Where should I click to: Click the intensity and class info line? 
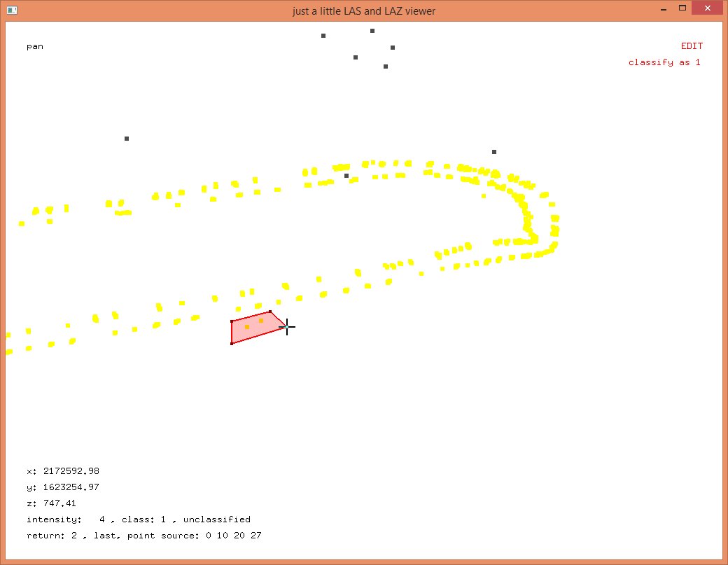pyautogui.click(x=138, y=519)
